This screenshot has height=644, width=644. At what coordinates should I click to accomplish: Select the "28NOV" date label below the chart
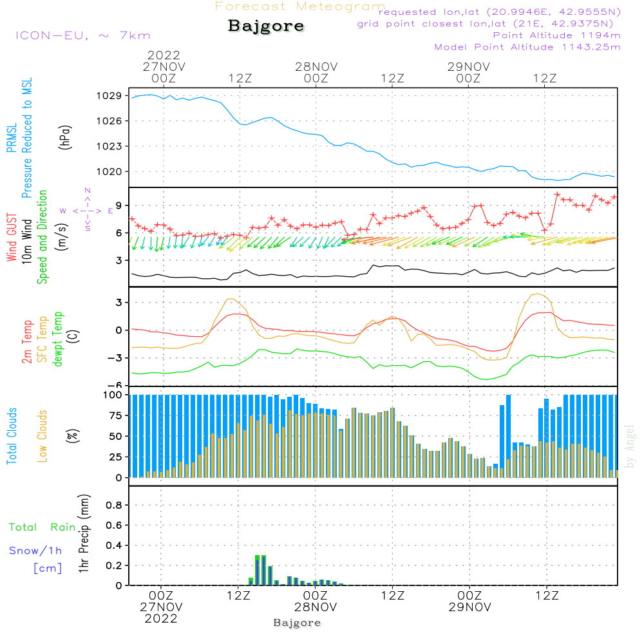point(316,607)
